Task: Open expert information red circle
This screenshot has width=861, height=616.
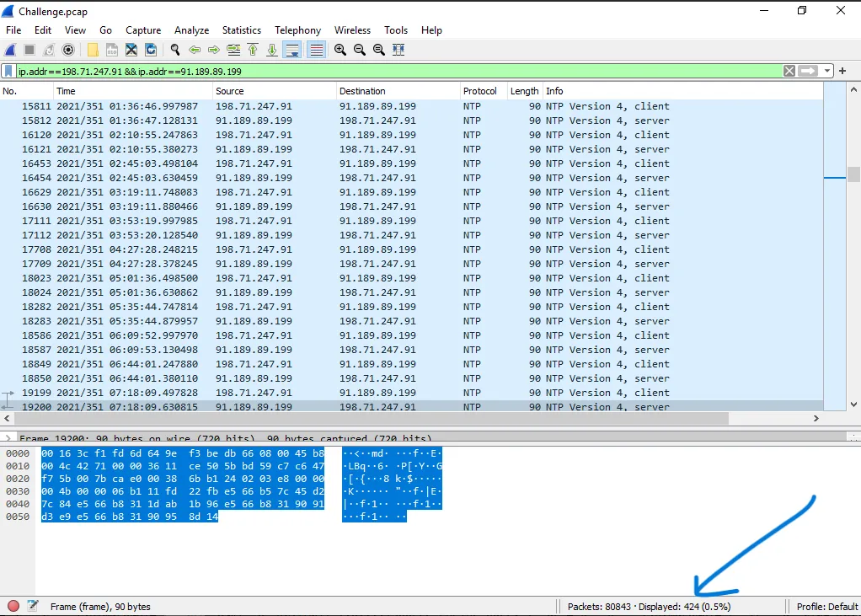Action: (13, 606)
